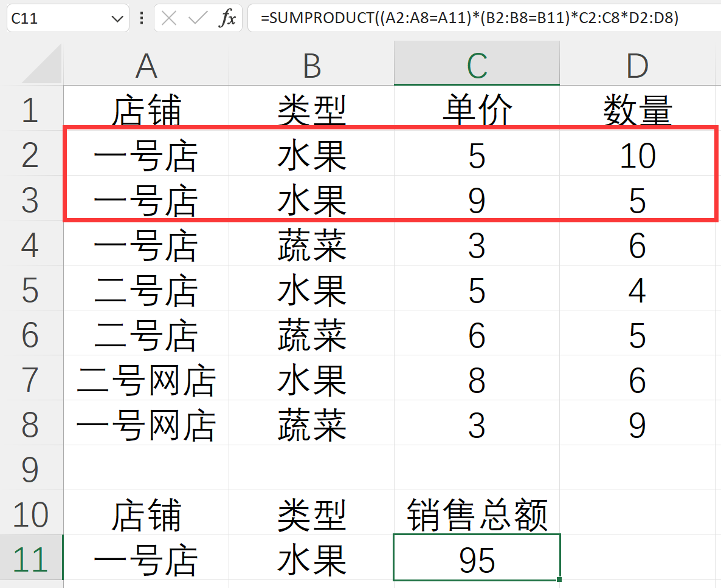
Task: Click the Enter checkmark icon in formula bar
Action: coord(198,18)
